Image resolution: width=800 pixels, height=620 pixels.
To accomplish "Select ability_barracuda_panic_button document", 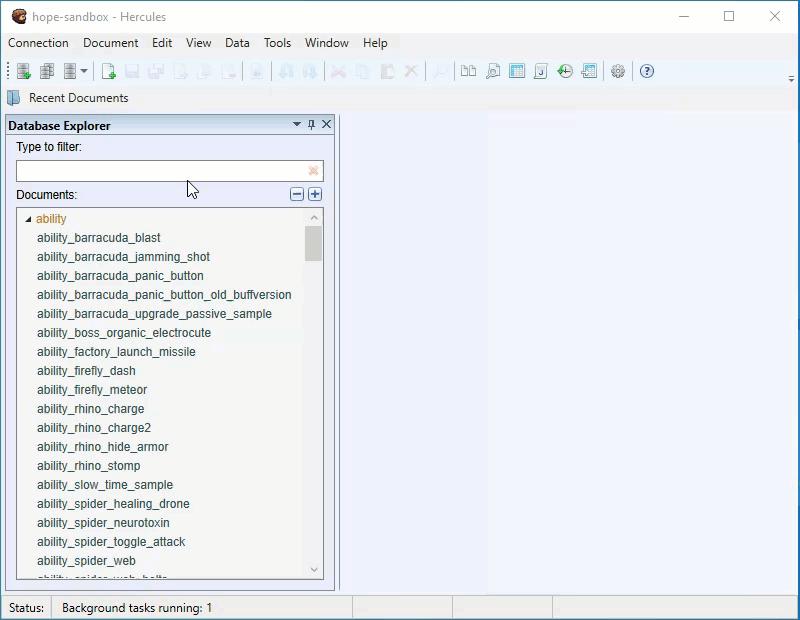I will coord(120,276).
